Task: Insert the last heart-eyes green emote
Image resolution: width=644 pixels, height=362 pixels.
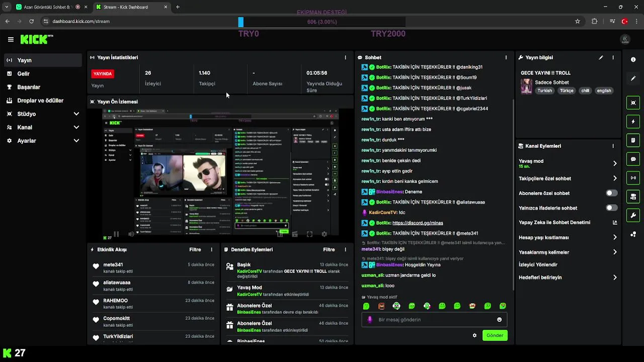Action: coord(503,306)
